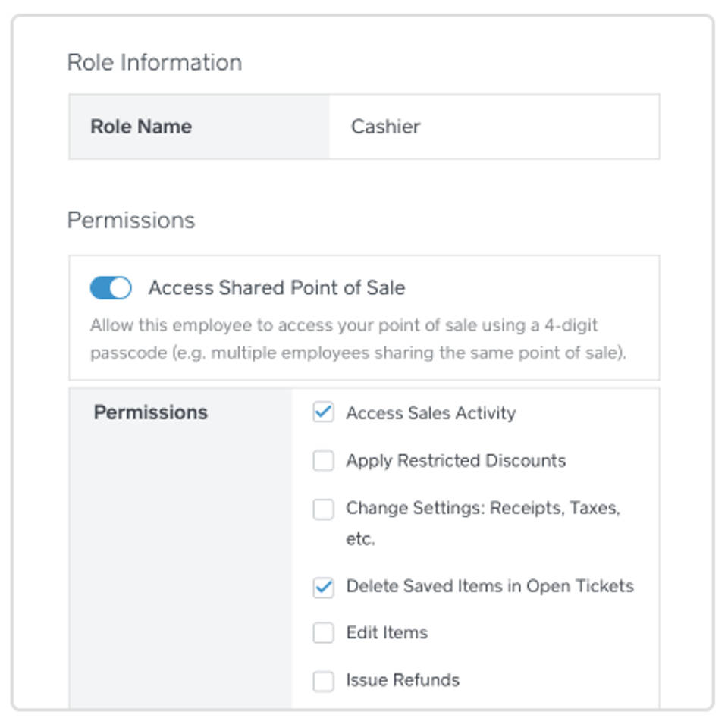This screenshot has width=728, height=721.
Task: Click the Access Shared Point of Sale label
Action: [x=277, y=288]
